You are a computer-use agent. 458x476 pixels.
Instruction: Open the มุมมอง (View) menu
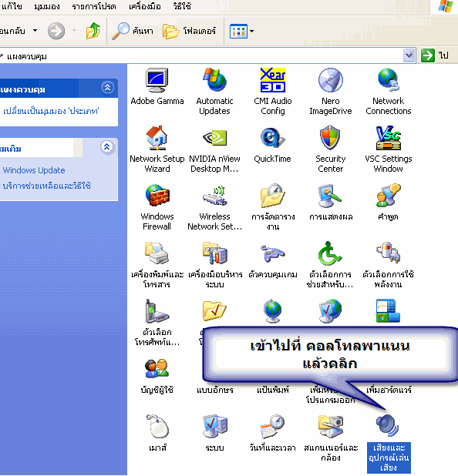click(47, 6)
